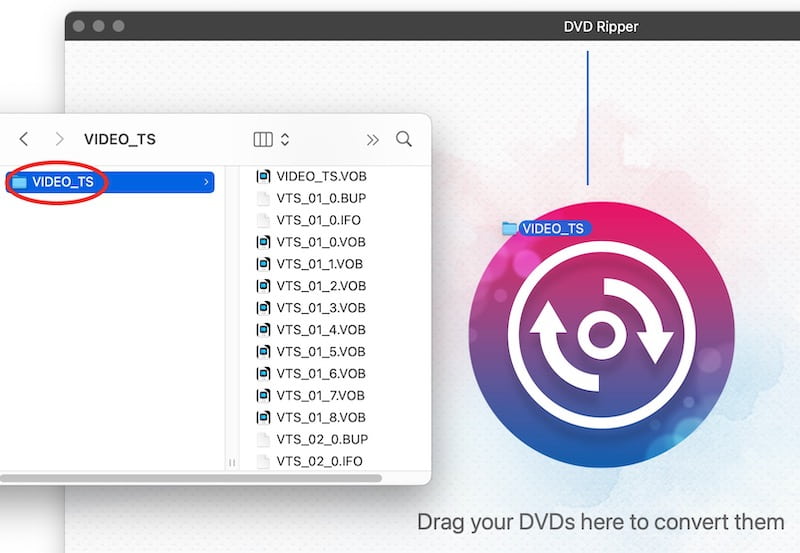Screen dimensions: 800x553
Task: Go back in Finder window
Action: (x=23, y=139)
